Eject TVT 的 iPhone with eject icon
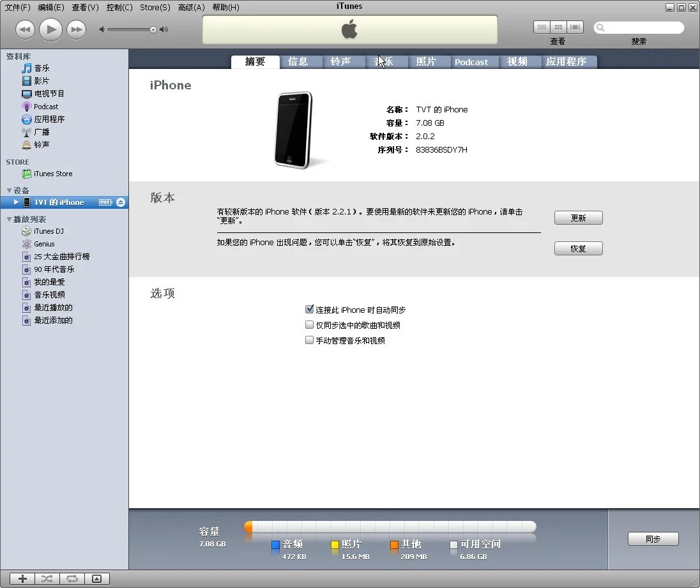Screen dimensions: 700x588 (x=121, y=202)
